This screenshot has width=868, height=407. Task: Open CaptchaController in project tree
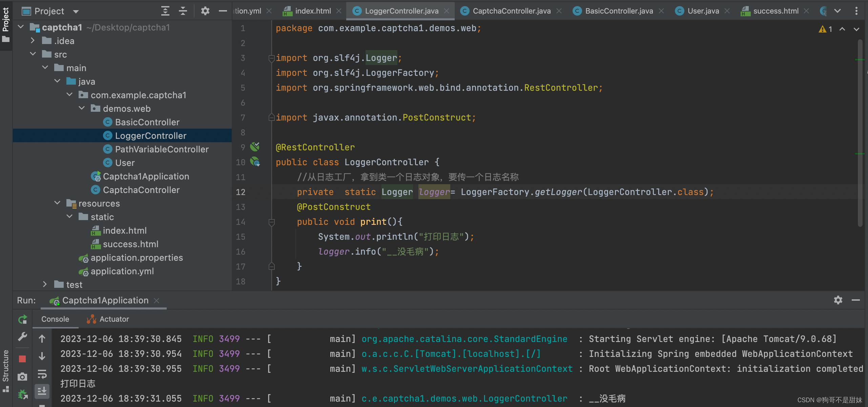[141, 190]
